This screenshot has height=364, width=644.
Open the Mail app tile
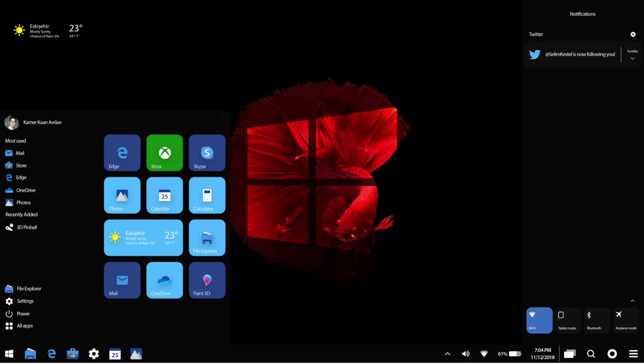click(123, 279)
